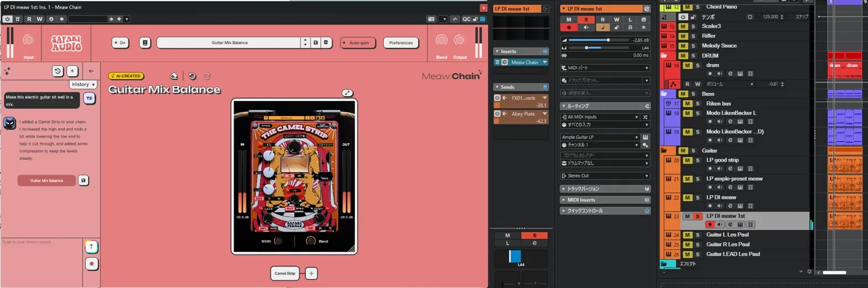Select the Camel Strip chain slot
Screen dimensions: 868x288
pos(286,273)
